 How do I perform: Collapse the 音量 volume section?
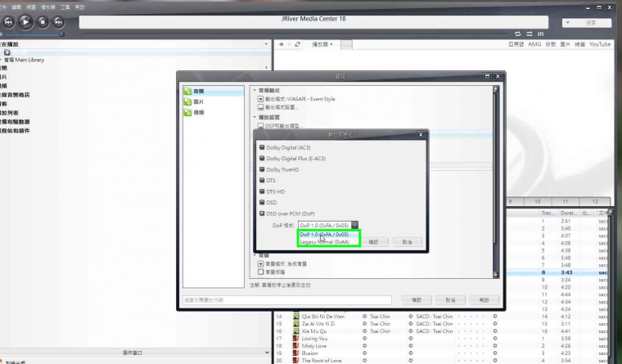(x=255, y=255)
